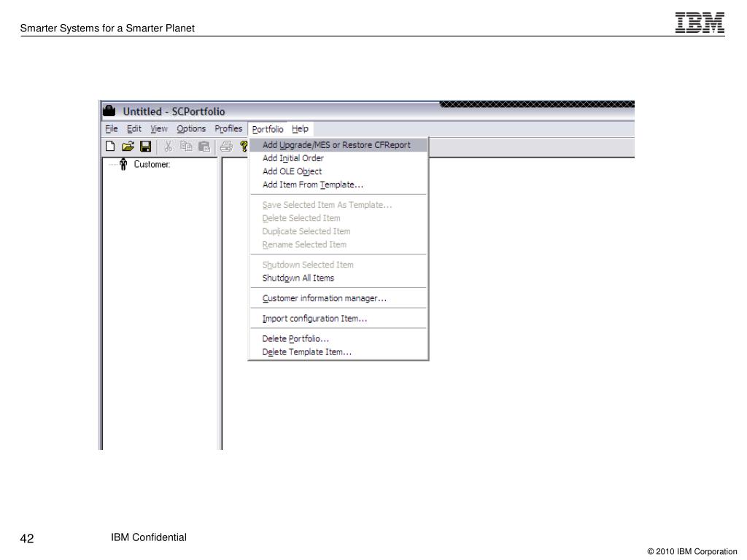Click the Open folder toolbar icon

click(128, 146)
